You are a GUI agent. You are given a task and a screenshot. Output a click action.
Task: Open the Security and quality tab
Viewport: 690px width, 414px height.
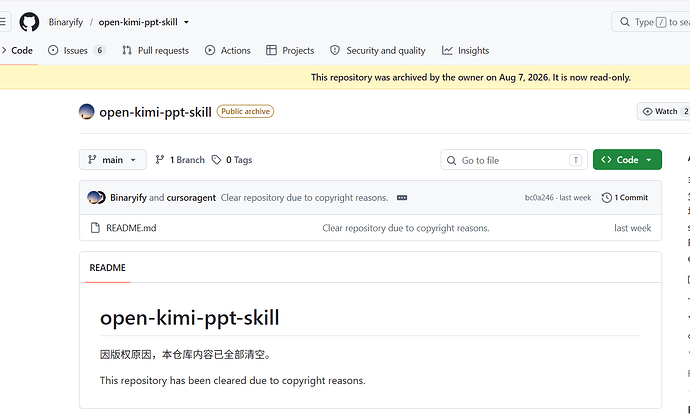click(x=378, y=51)
